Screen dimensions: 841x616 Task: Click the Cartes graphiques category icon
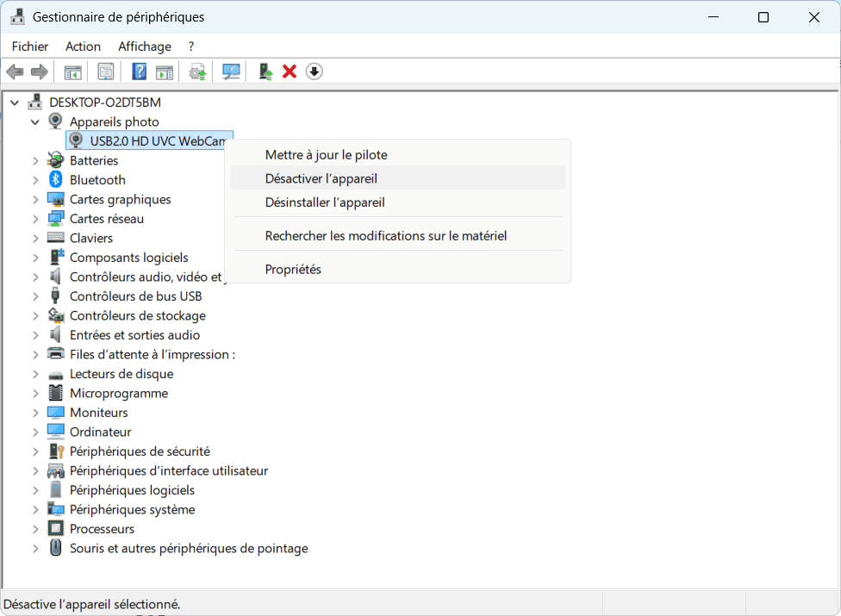click(x=56, y=199)
